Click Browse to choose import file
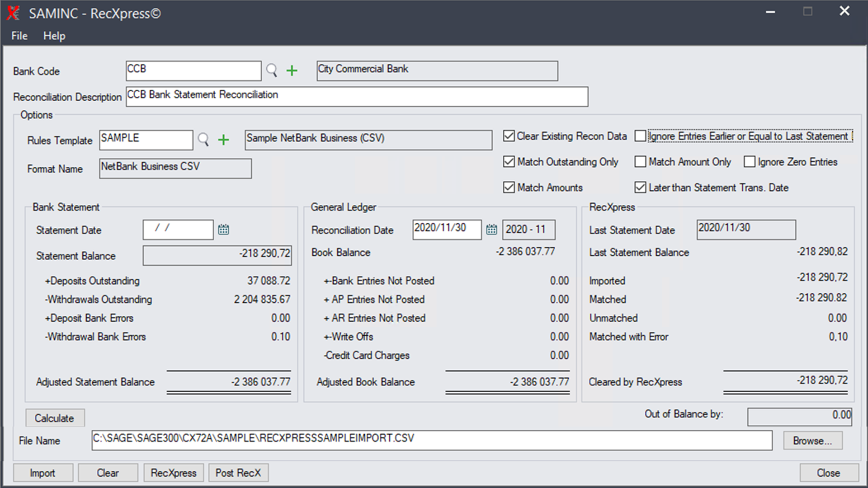 (812, 441)
